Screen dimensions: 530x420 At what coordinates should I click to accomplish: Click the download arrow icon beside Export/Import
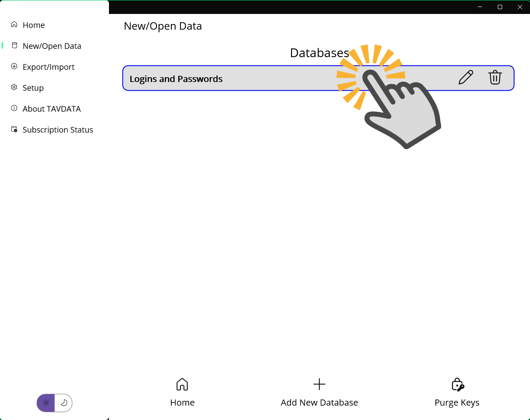tap(14, 66)
